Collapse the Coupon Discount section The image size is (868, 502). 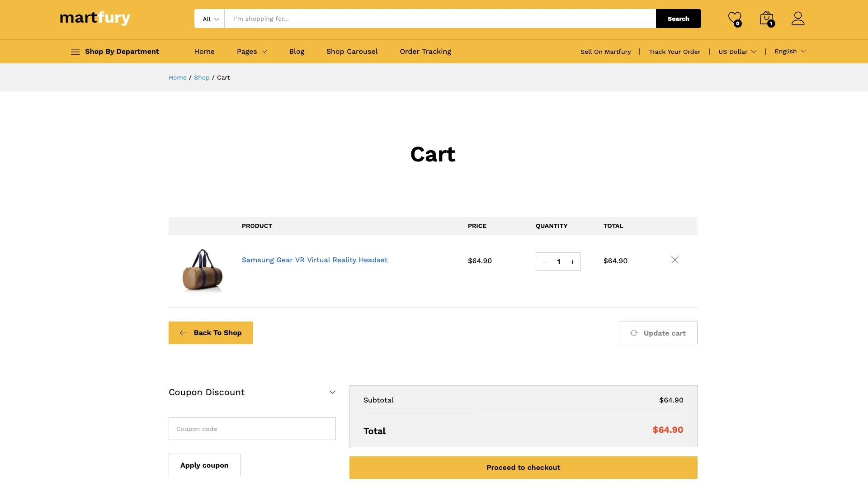[x=332, y=392]
